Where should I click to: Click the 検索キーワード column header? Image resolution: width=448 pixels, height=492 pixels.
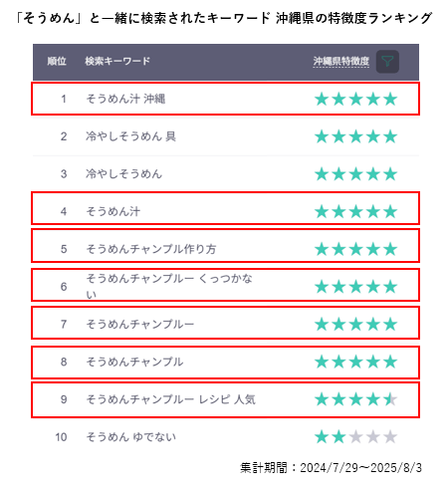point(117,61)
